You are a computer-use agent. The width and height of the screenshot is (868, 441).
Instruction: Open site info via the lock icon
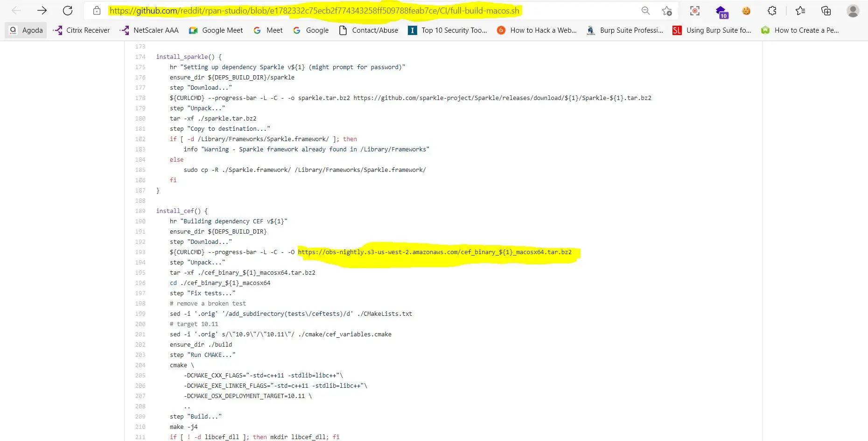[x=97, y=10]
